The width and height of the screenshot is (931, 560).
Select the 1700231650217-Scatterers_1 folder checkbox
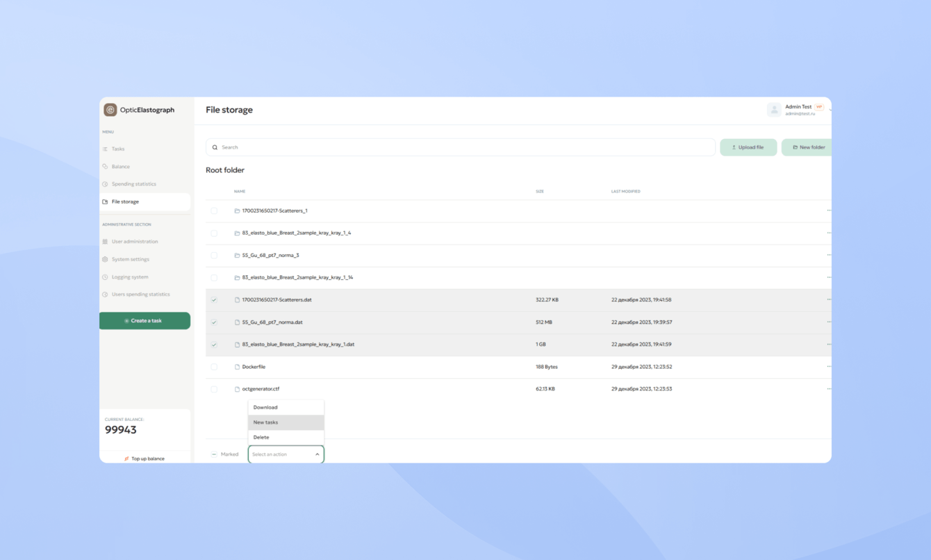pos(214,211)
